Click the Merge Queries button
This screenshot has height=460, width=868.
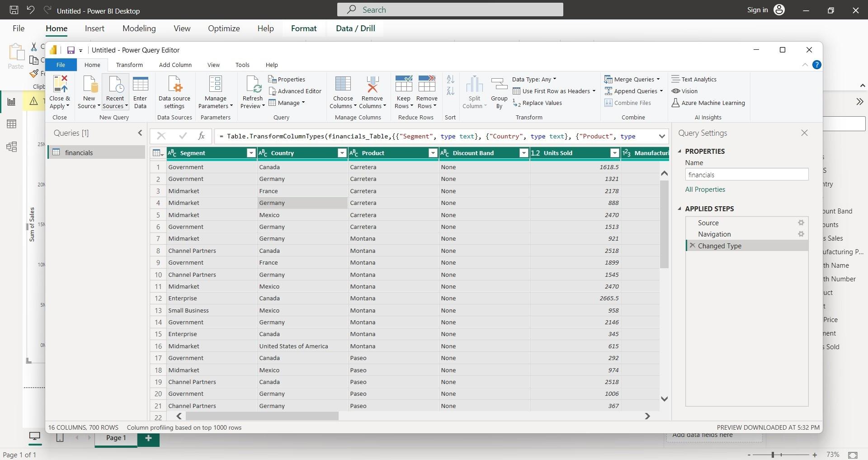coord(632,79)
